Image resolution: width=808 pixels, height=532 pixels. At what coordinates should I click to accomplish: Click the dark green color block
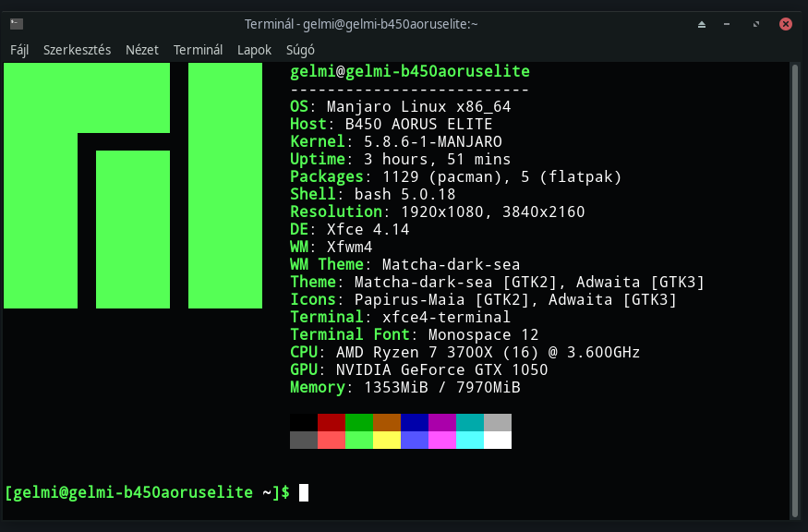[x=359, y=422]
